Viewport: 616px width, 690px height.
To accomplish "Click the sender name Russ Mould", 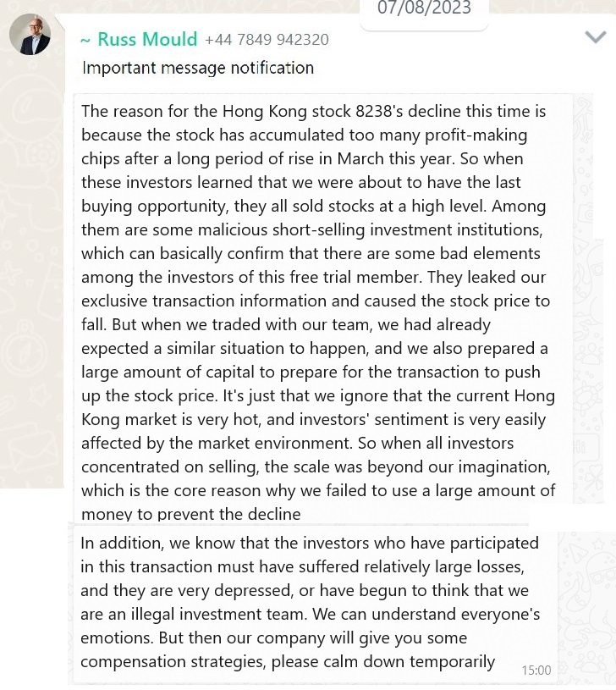I will point(147,39).
